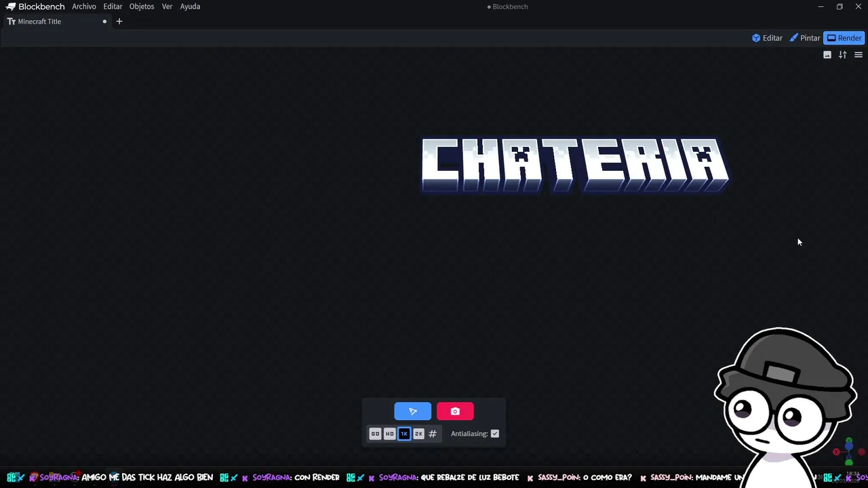Click the CHATERIA title model in viewport
This screenshot has width=868, height=488.
coord(575,165)
